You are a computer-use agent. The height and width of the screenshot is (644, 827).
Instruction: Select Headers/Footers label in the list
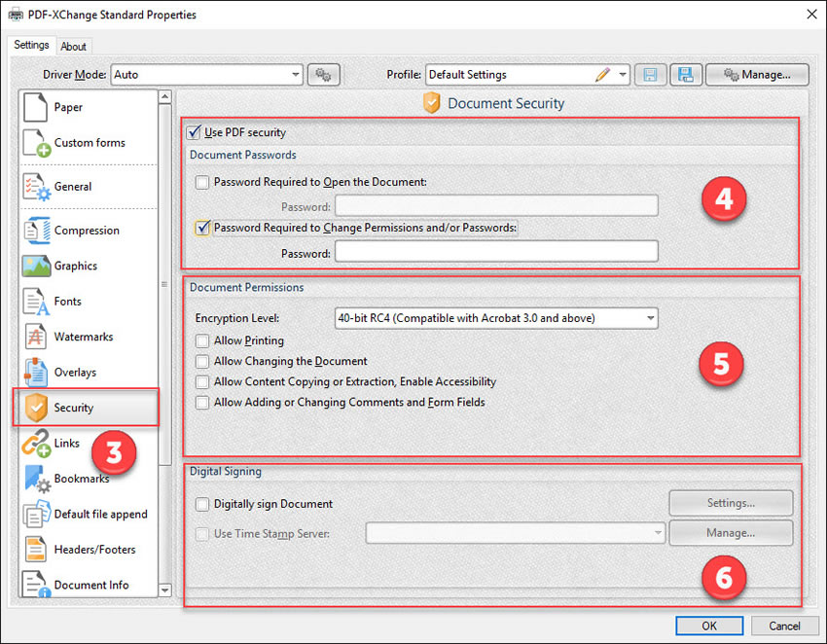pyautogui.click(x=94, y=549)
